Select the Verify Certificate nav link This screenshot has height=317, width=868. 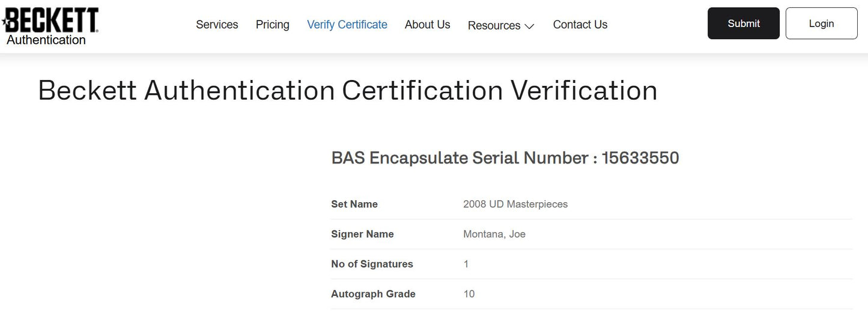pyautogui.click(x=347, y=25)
